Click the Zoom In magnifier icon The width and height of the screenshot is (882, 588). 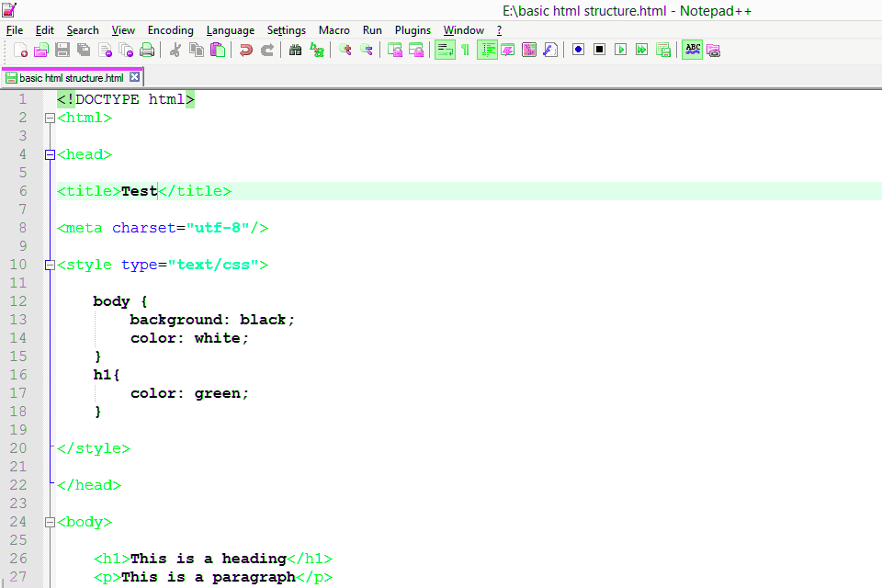tap(345, 51)
